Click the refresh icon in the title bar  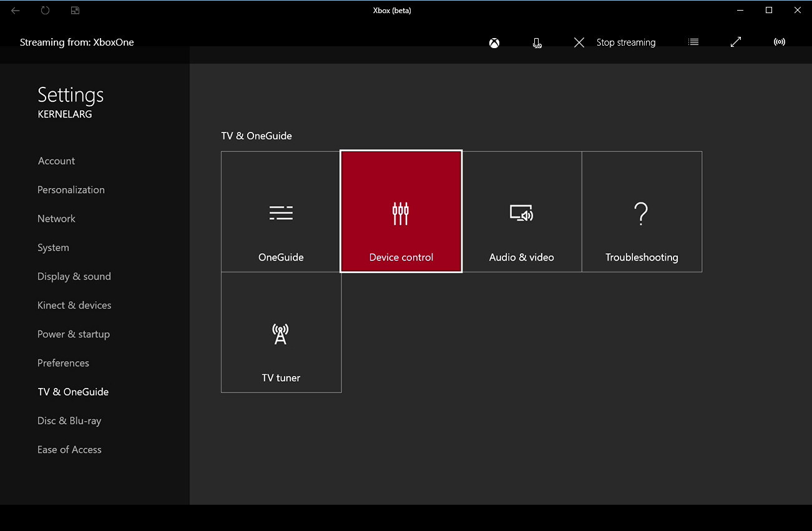coord(44,10)
